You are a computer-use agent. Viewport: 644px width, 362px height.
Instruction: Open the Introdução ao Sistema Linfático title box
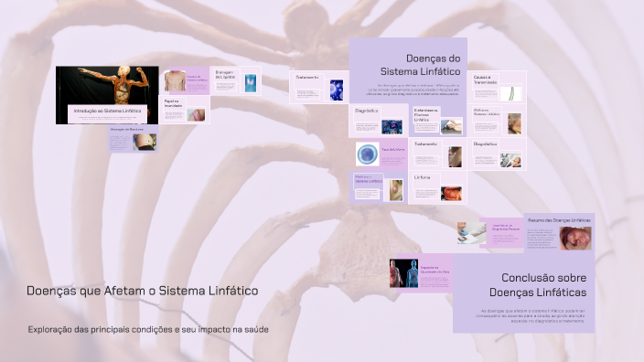tap(107, 113)
